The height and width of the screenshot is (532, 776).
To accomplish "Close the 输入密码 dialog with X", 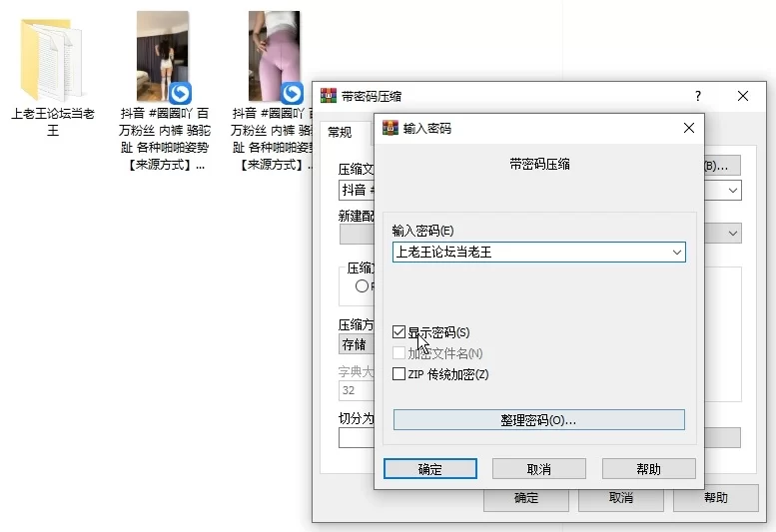I will (688, 129).
